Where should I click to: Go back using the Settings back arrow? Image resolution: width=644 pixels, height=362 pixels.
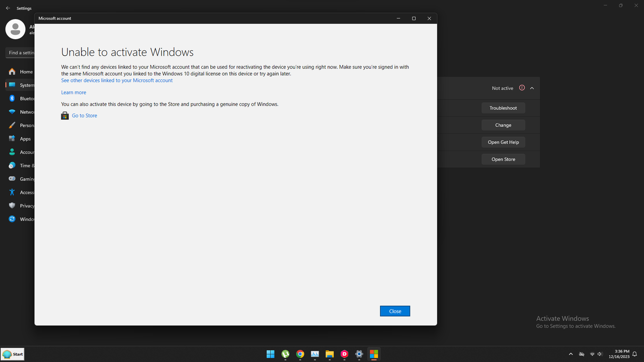[x=8, y=8]
